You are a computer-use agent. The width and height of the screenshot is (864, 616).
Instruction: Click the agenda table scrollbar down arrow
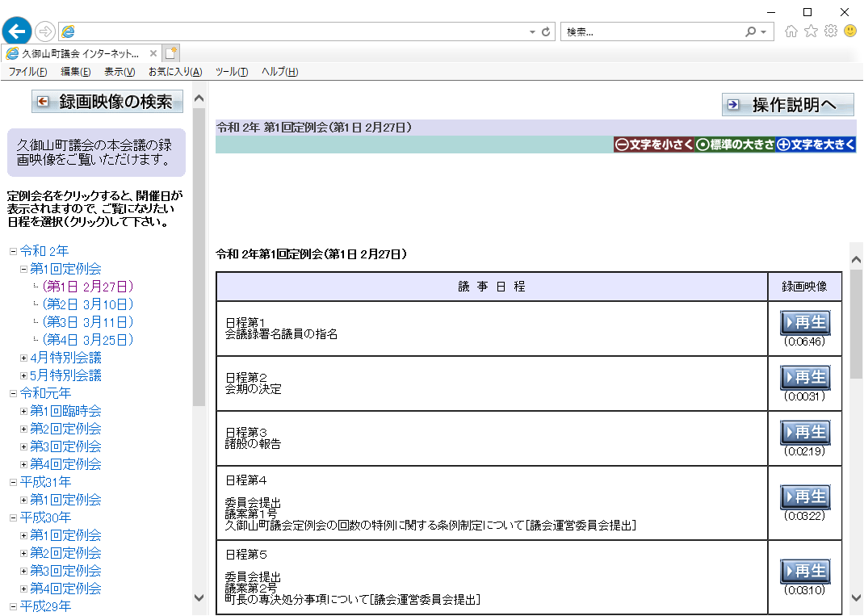point(856,597)
